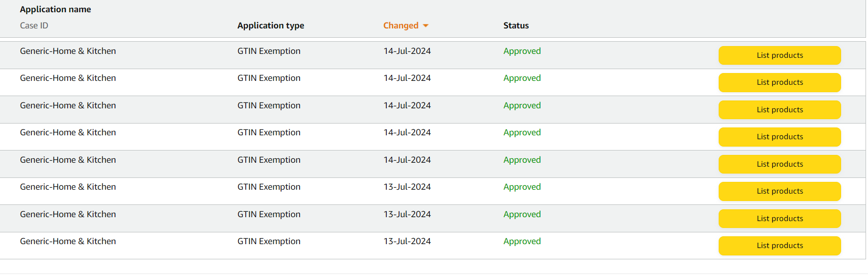Open the last Generic-Home & Kitchen application
Viewport: 868px width, 276px height.
pyautogui.click(x=68, y=241)
